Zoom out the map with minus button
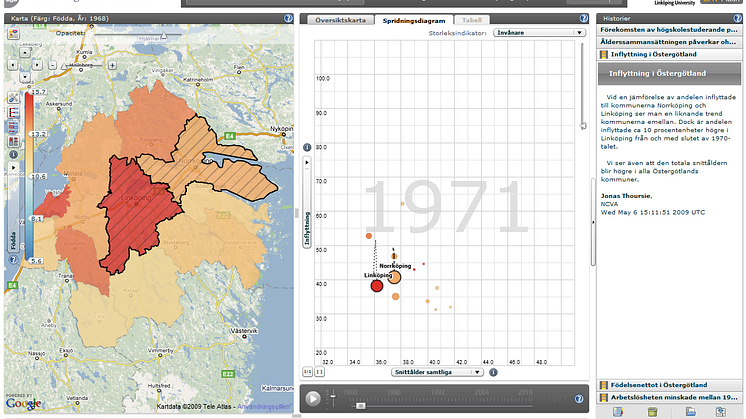The height and width of the screenshot is (419, 746). 53,65
